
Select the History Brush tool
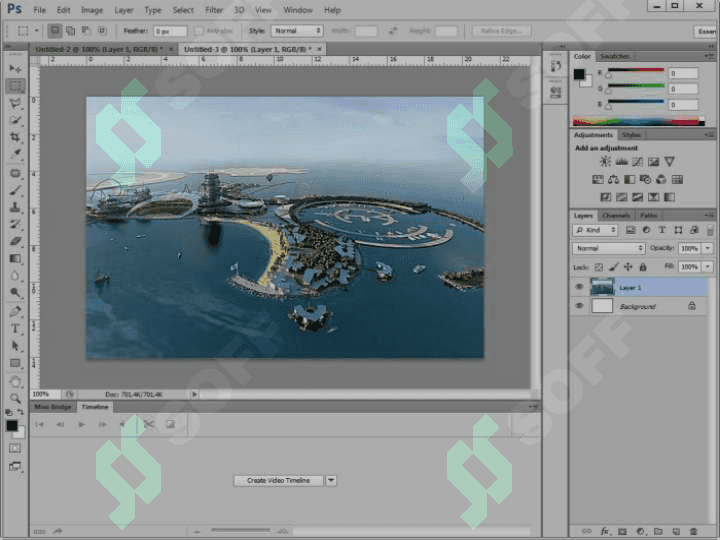[x=15, y=224]
